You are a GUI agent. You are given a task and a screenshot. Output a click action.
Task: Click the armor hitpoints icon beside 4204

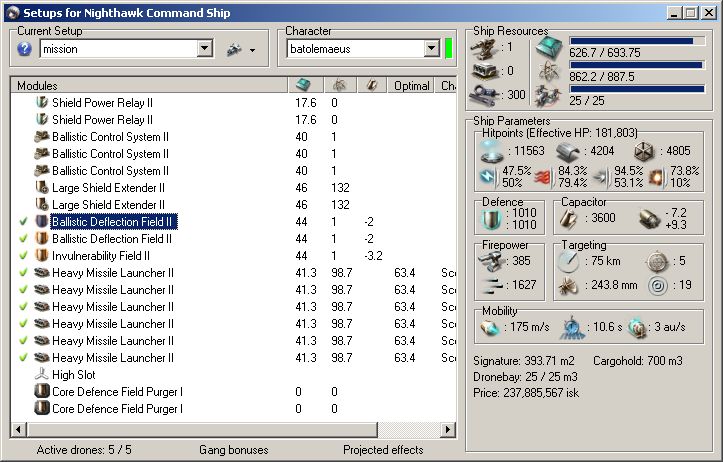[567, 151]
